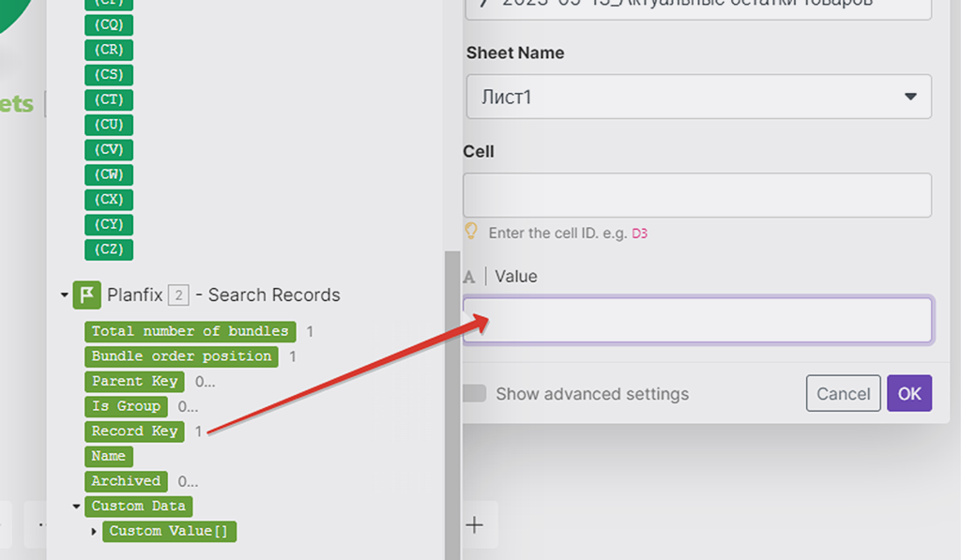Collapse the Planfix Search Records section
The height and width of the screenshot is (560, 961).
point(65,295)
